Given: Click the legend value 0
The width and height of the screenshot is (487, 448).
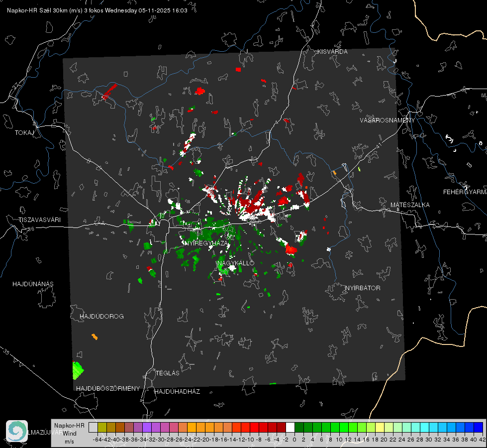Looking at the screenshot, I should [x=294, y=440].
